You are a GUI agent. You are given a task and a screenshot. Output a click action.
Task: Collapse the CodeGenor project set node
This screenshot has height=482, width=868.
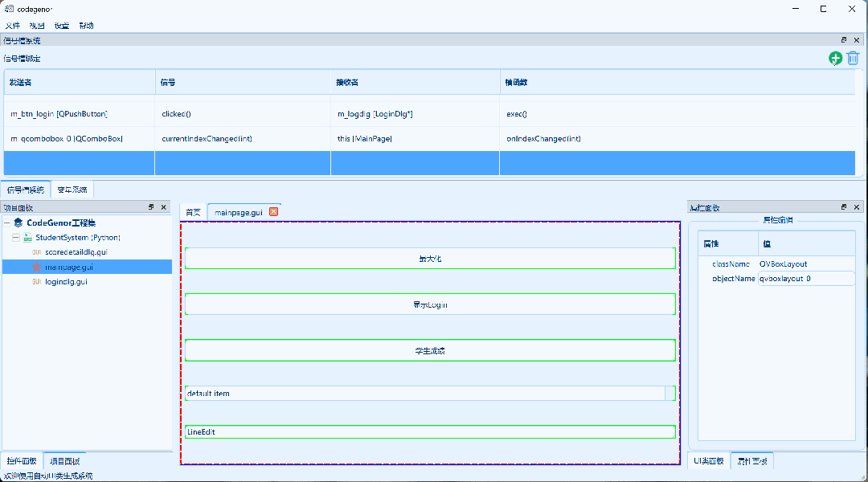(x=6, y=223)
